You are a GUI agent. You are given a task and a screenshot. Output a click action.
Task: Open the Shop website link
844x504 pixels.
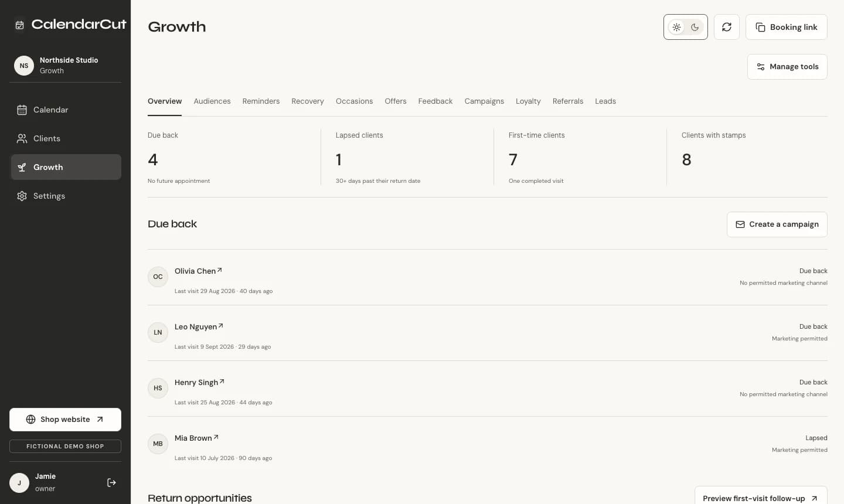(x=66, y=420)
